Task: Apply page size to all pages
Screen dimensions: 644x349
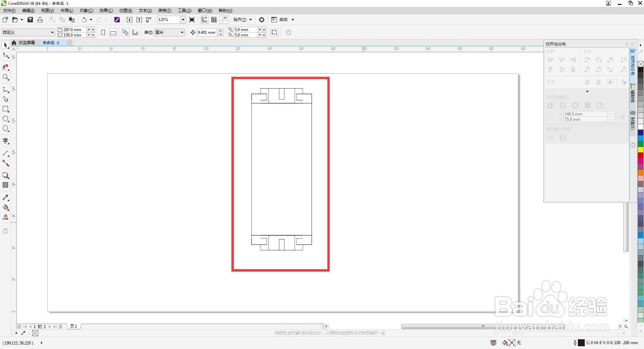Action: coord(126,32)
